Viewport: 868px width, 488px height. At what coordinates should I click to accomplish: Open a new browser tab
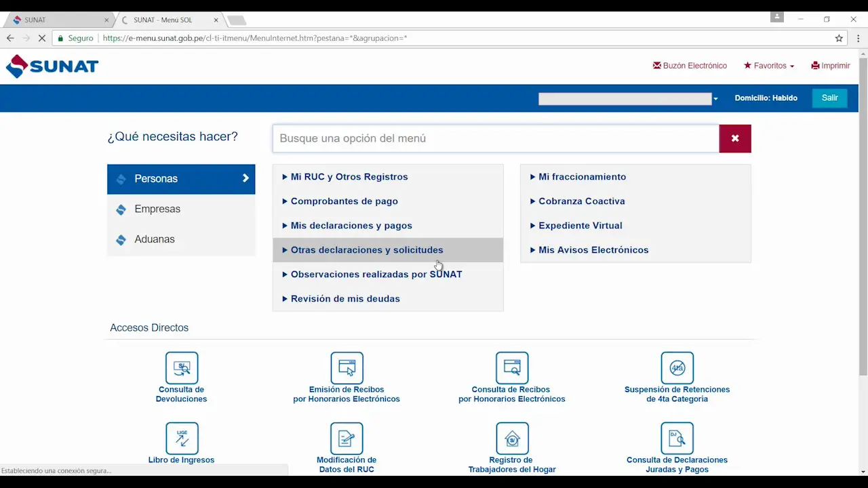coord(236,20)
